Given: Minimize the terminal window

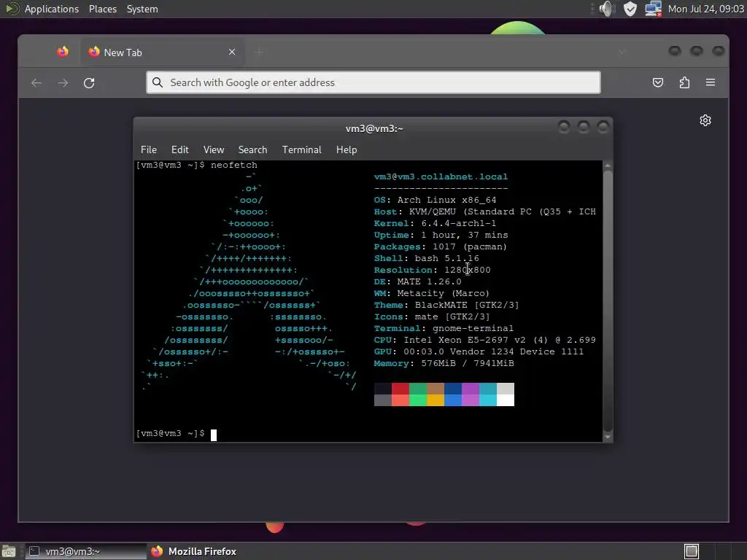Looking at the screenshot, I should tap(564, 127).
